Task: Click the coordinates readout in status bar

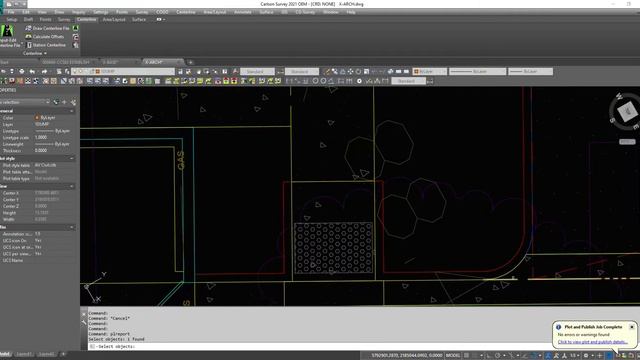Action: coord(407,356)
